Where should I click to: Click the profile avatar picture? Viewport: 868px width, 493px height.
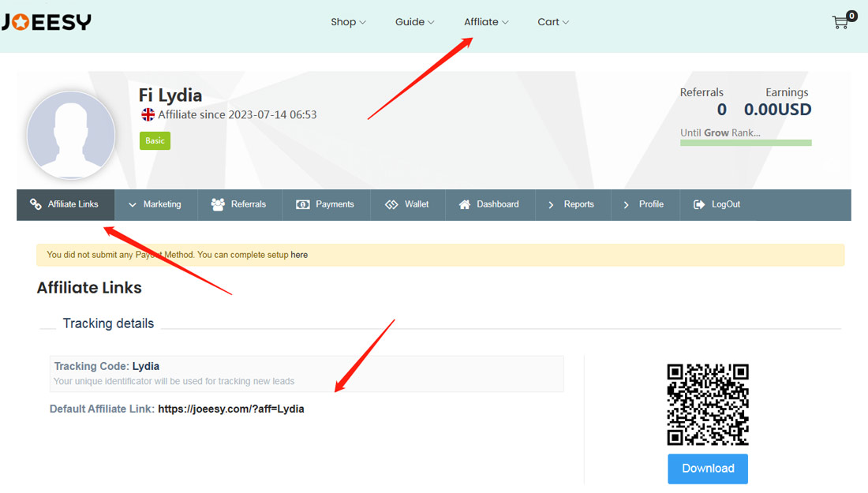[71, 135]
